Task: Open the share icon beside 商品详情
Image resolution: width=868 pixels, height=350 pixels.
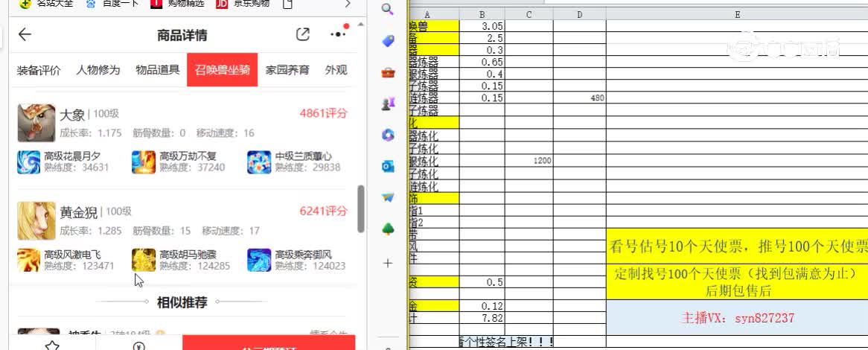Action: pos(303,34)
